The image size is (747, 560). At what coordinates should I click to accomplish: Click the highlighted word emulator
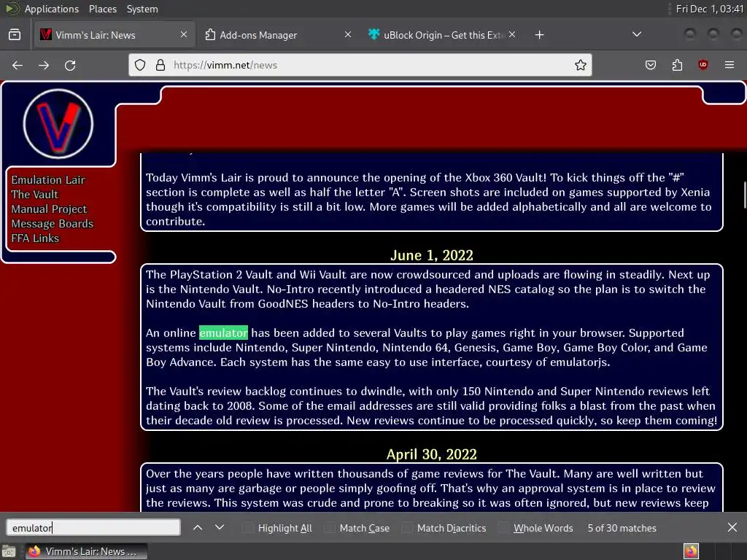coord(223,332)
